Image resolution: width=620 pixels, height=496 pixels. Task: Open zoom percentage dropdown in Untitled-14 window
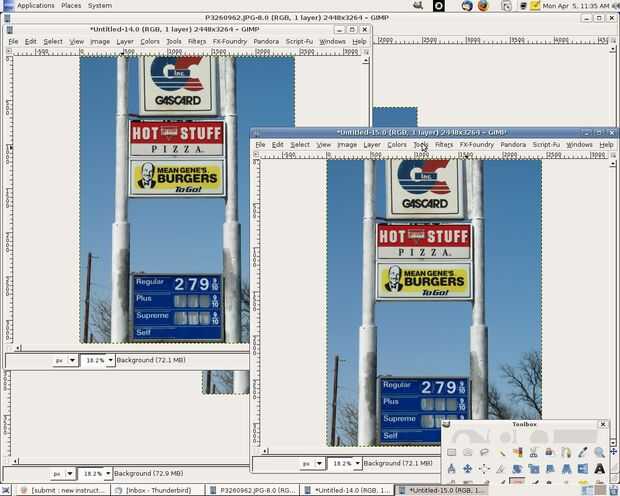click(110, 360)
